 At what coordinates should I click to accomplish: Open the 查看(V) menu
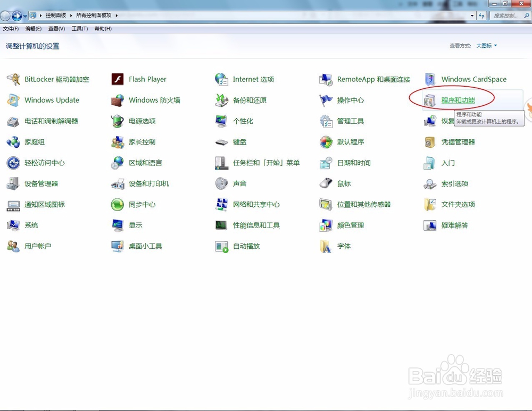point(56,28)
